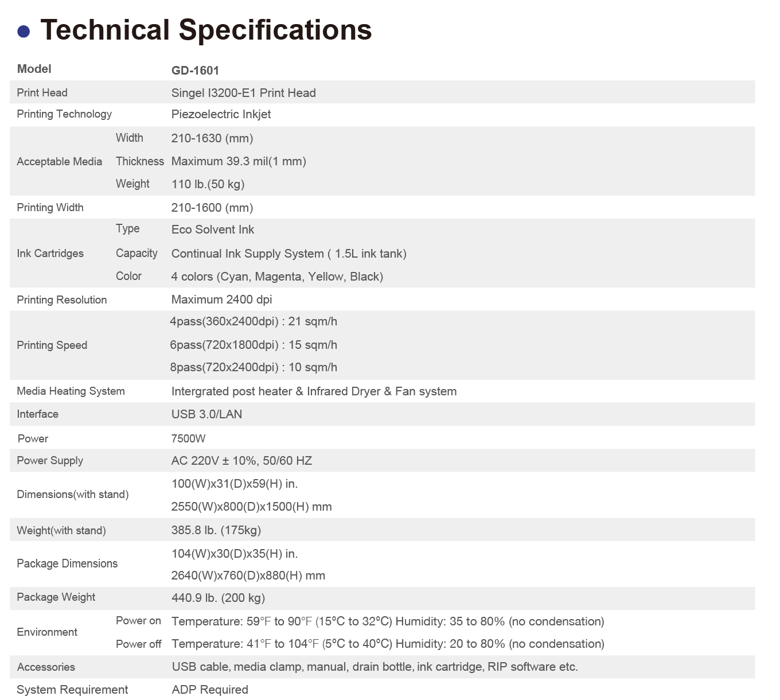
Task: Select the GD-1601 model name
Action: coord(195,71)
